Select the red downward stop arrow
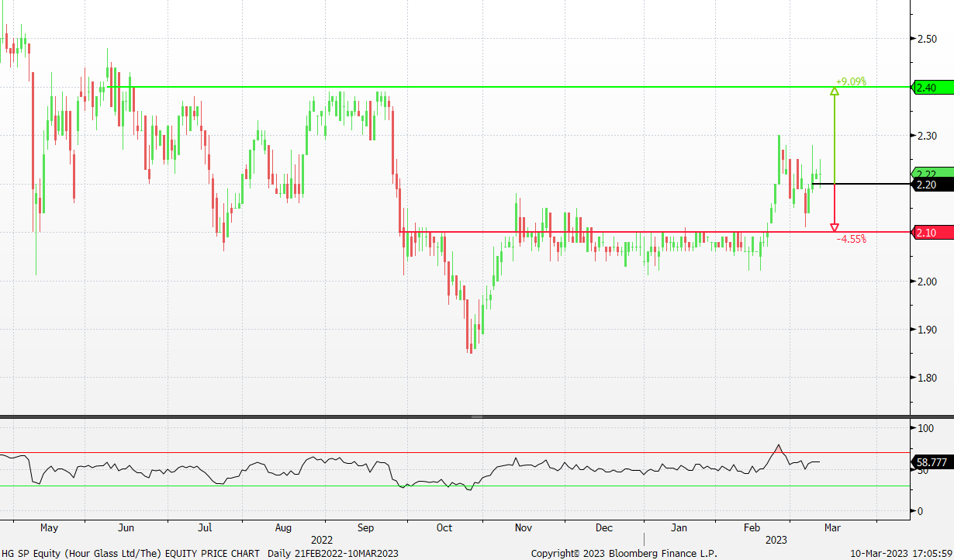The width and height of the screenshot is (954, 560). coord(835,208)
